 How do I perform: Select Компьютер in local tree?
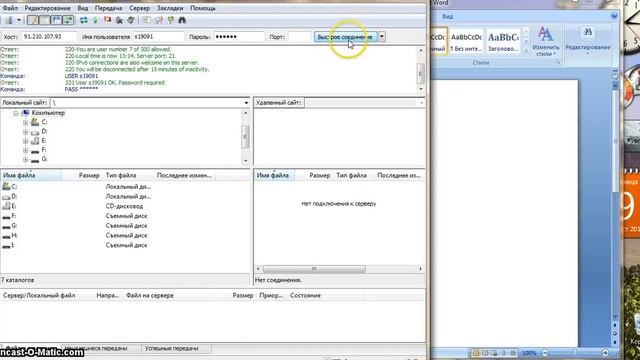[48, 113]
